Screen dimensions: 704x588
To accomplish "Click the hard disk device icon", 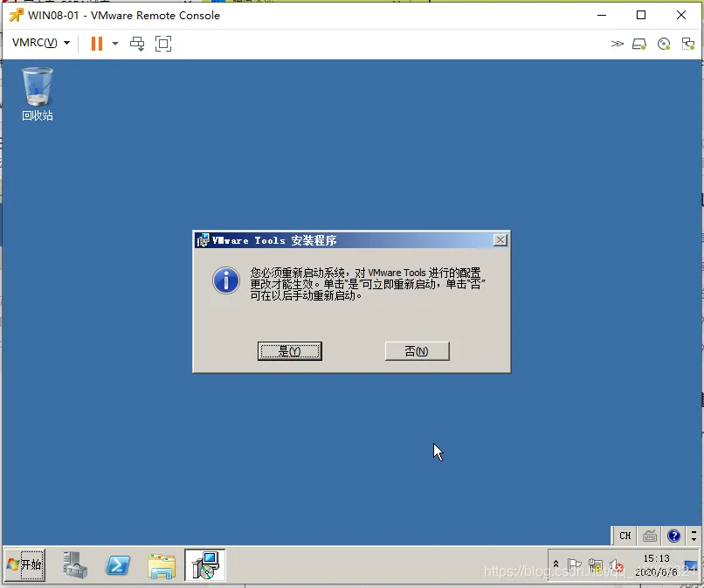I will point(639,44).
